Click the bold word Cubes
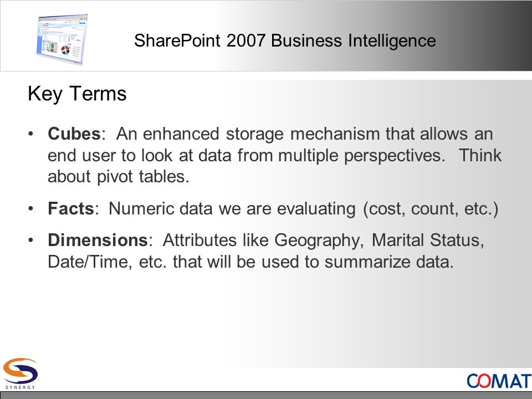 coord(74,134)
